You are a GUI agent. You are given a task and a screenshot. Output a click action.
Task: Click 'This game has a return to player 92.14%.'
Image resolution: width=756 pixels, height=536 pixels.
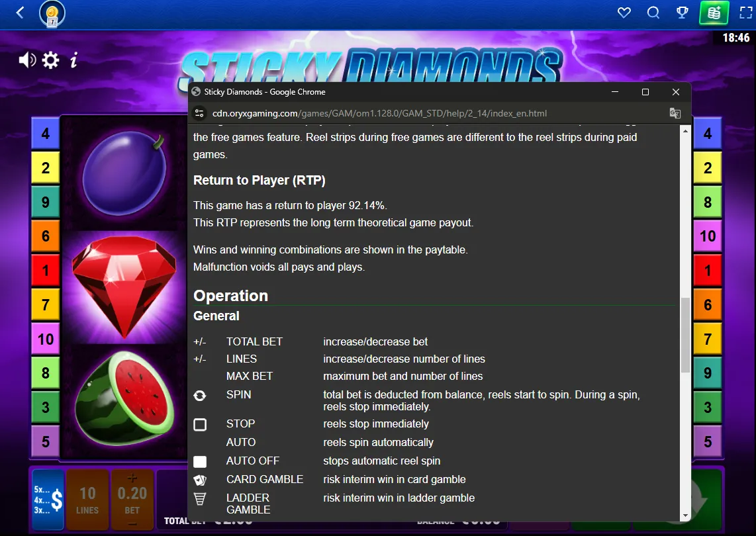tap(290, 205)
